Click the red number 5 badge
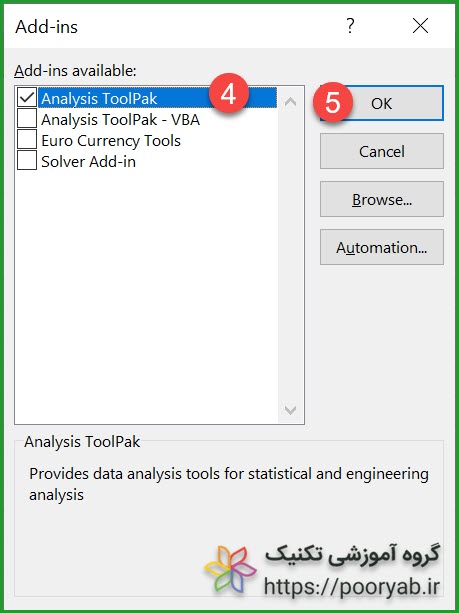The width and height of the screenshot is (459, 613). [333, 102]
